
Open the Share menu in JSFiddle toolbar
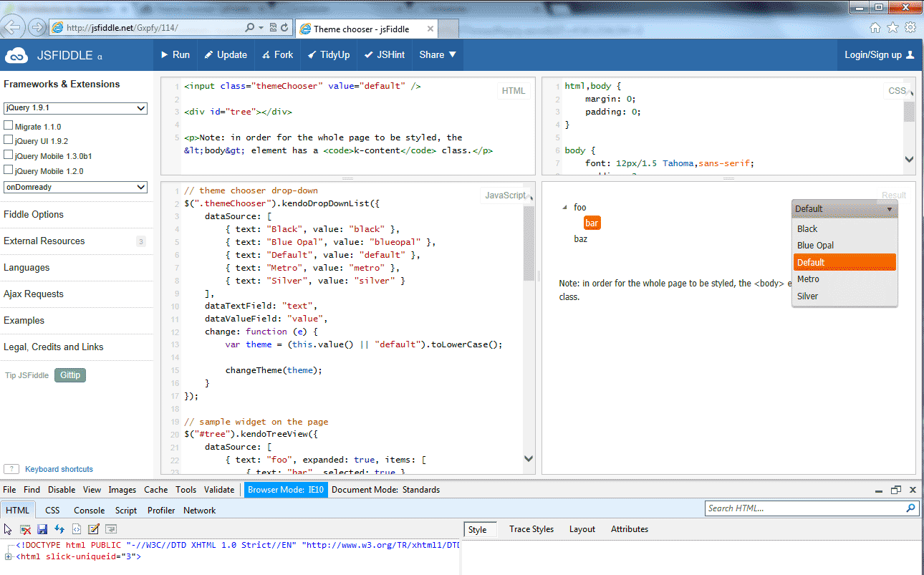click(437, 55)
